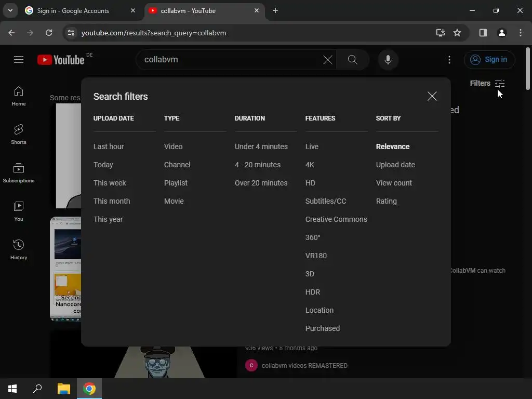The height and width of the screenshot is (399, 532).
Task: Open Chrome profile icon
Action: (501, 33)
